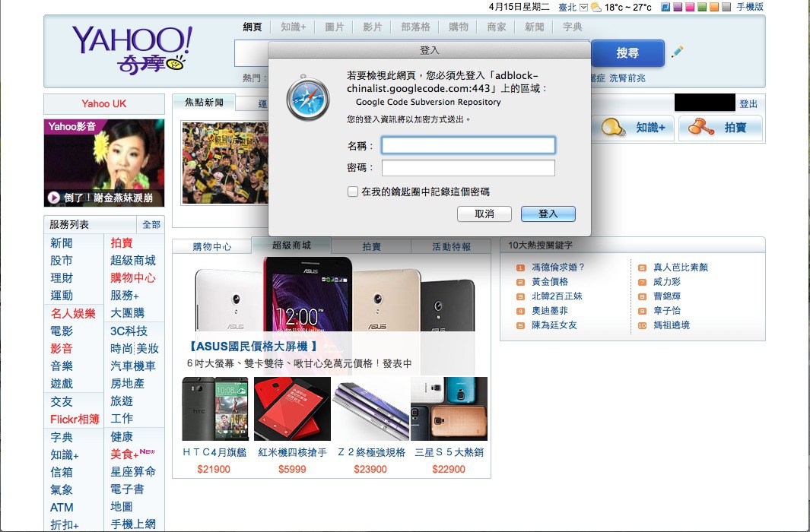Switch to the 購物 search tab
This screenshot has height=532, width=810.
click(x=458, y=27)
